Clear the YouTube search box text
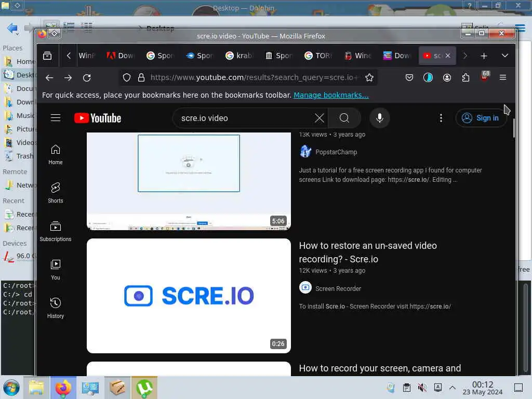The height and width of the screenshot is (399, 532). (x=320, y=118)
